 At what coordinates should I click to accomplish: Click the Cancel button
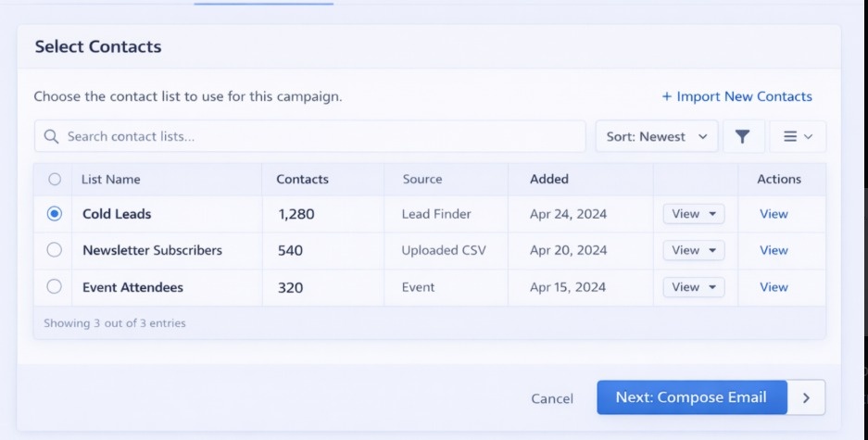(x=552, y=398)
